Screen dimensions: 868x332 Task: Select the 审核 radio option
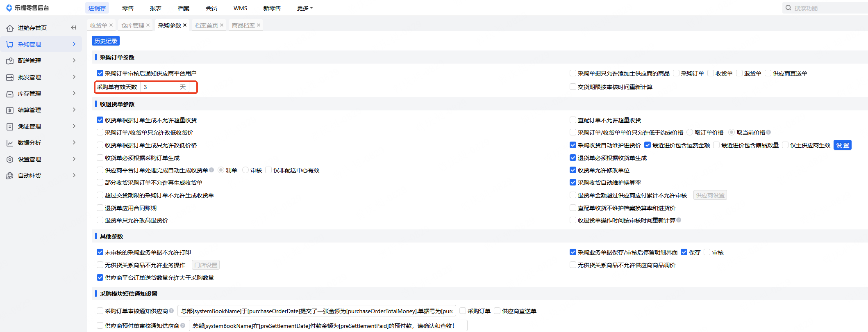(x=245, y=170)
